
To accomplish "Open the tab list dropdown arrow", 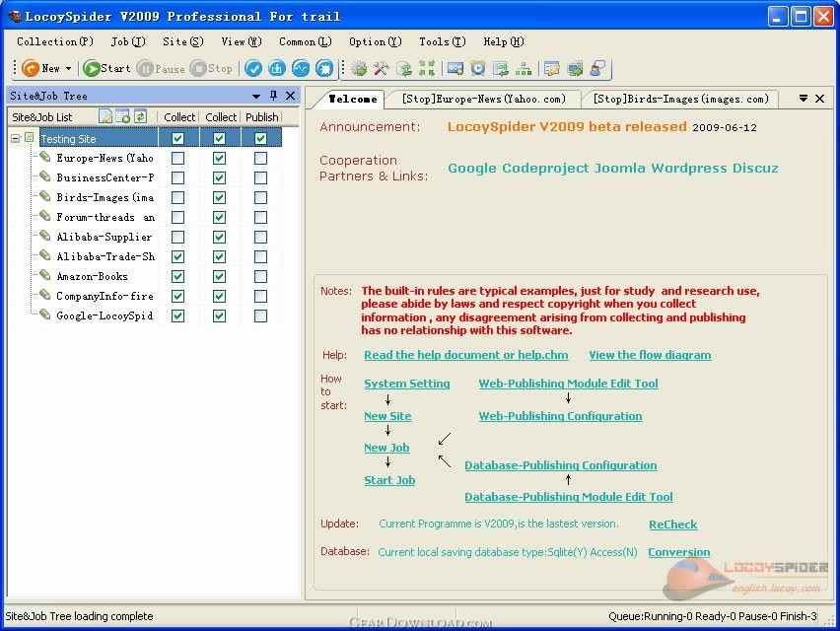I will 804,98.
